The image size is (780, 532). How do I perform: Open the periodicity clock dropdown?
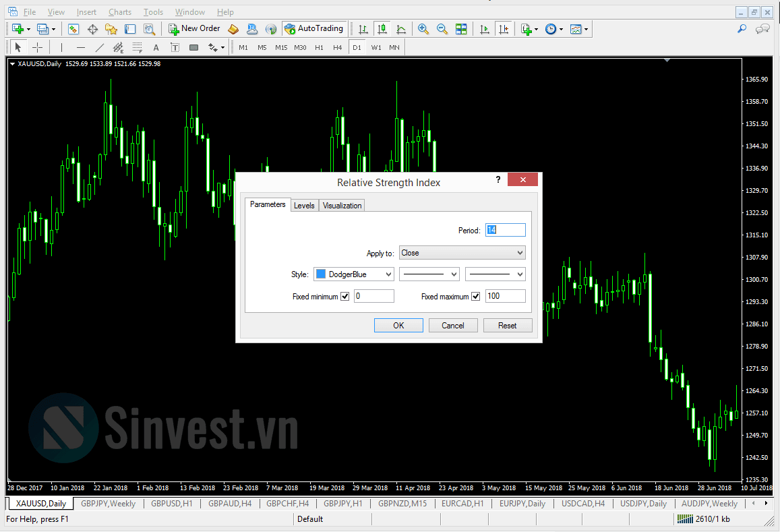click(553, 30)
